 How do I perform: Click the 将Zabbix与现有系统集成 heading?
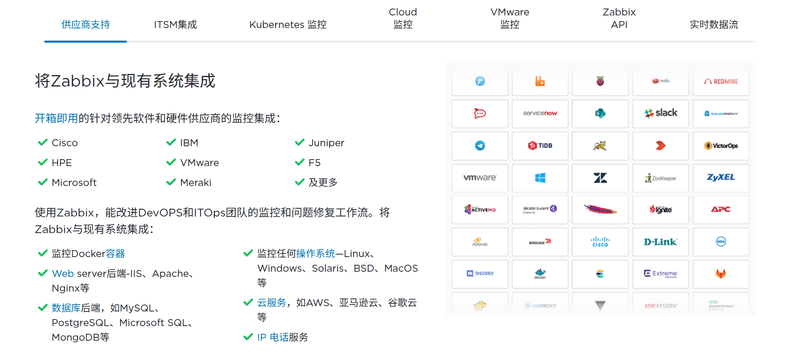pos(125,81)
